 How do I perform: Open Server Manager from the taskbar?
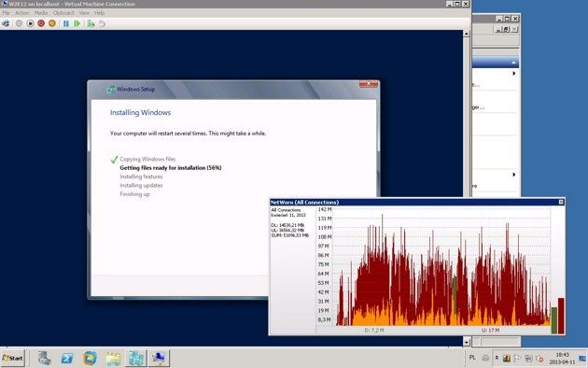44,359
